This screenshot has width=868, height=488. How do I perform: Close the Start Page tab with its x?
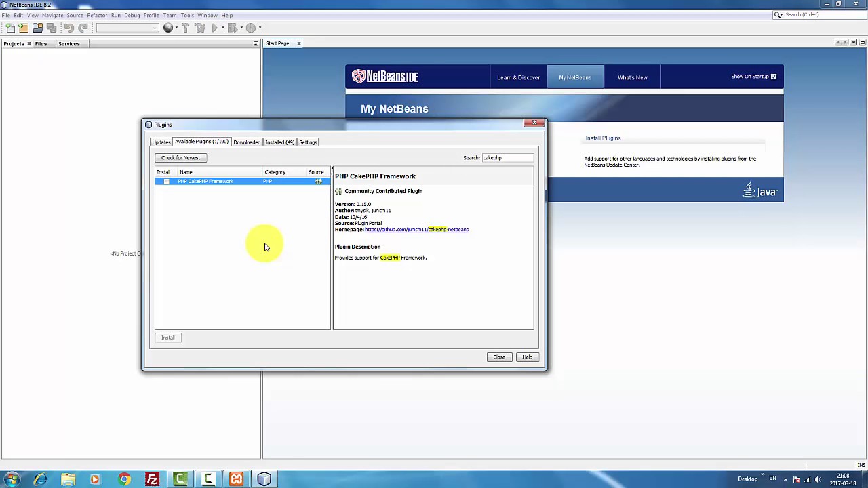(298, 43)
